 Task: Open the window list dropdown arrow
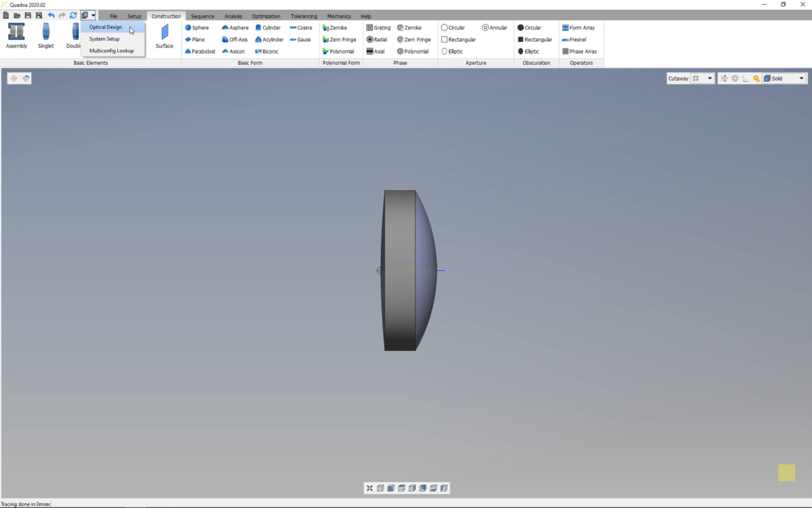[93, 15]
